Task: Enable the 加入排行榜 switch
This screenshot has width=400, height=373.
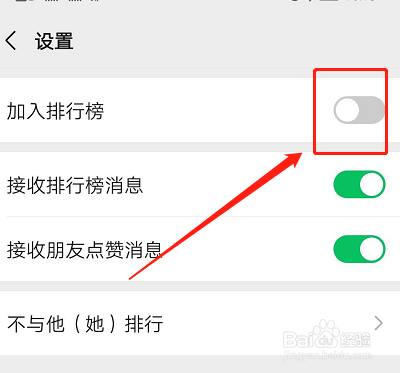Action: click(x=359, y=110)
